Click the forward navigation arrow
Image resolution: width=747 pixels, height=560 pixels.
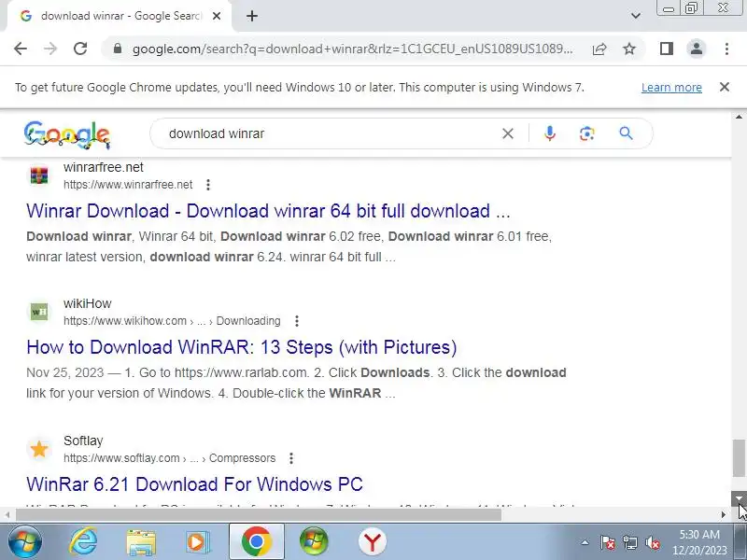(x=50, y=49)
